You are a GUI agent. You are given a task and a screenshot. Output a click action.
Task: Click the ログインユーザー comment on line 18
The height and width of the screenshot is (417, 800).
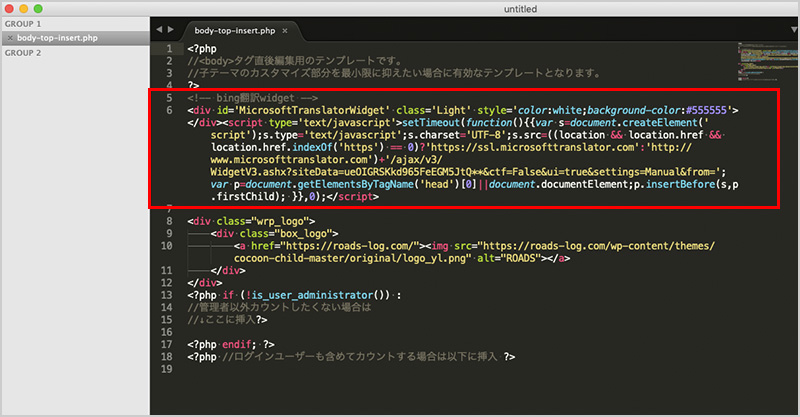point(359,357)
